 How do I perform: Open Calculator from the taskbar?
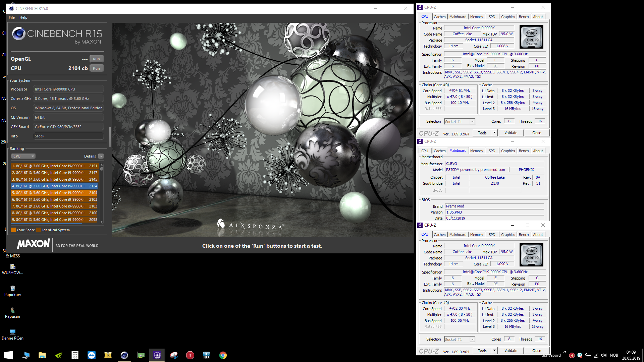pyautogui.click(x=75, y=355)
